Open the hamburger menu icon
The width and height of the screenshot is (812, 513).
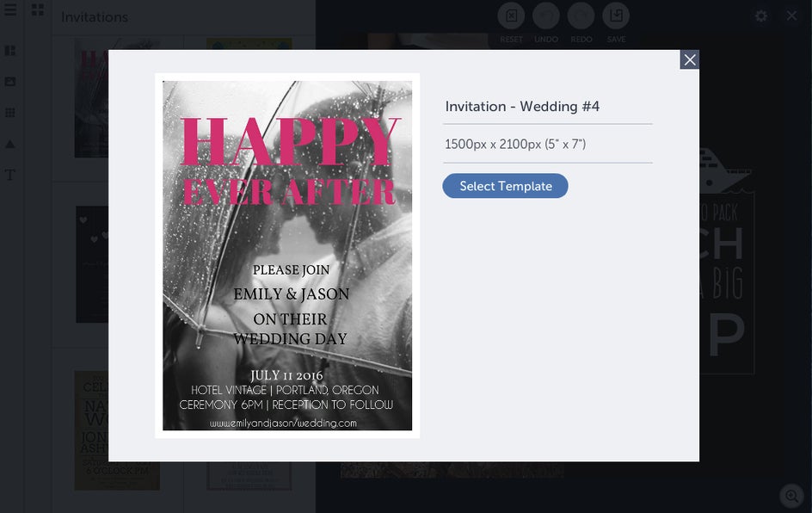click(9, 9)
